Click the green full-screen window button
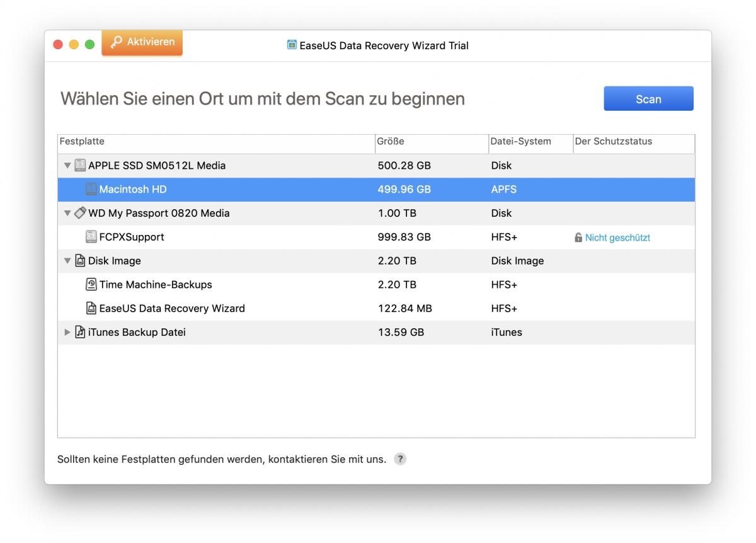The width and height of the screenshot is (756, 543). pyautogui.click(x=89, y=45)
